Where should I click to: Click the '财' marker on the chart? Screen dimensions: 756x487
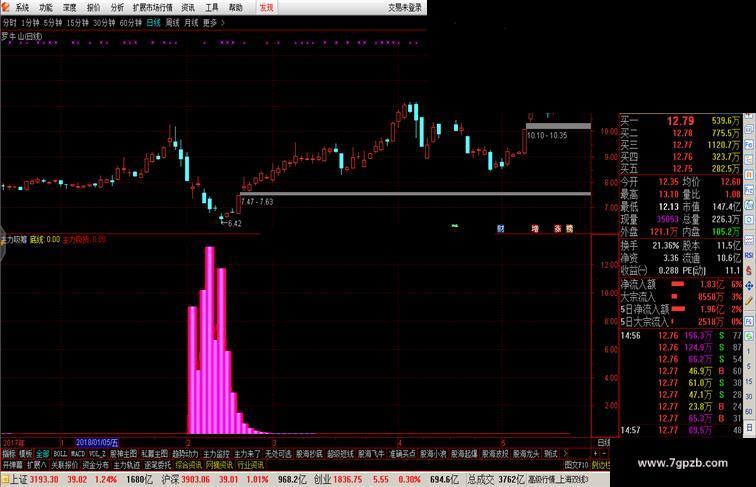tap(500, 229)
